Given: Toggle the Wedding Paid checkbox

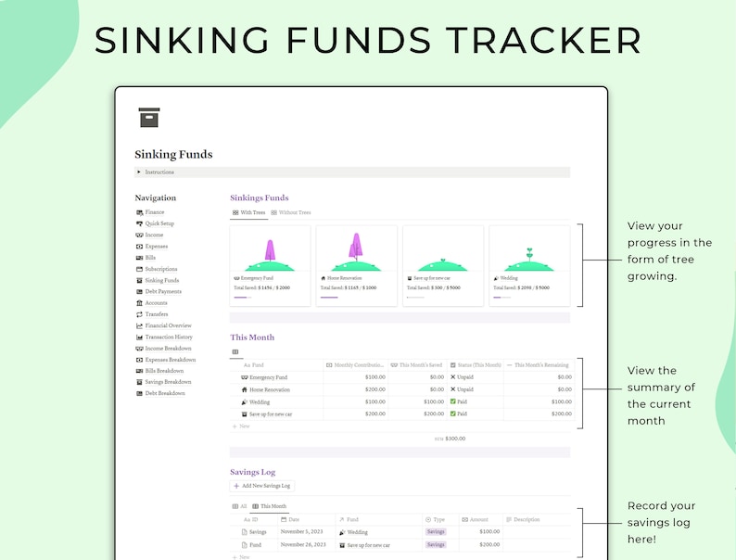Looking at the screenshot, I should (x=453, y=401).
